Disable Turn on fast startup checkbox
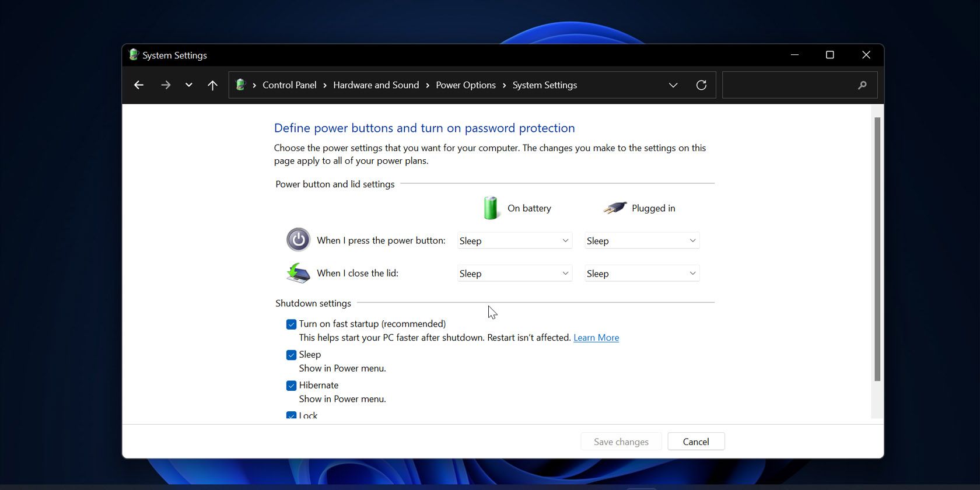 (x=291, y=324)
